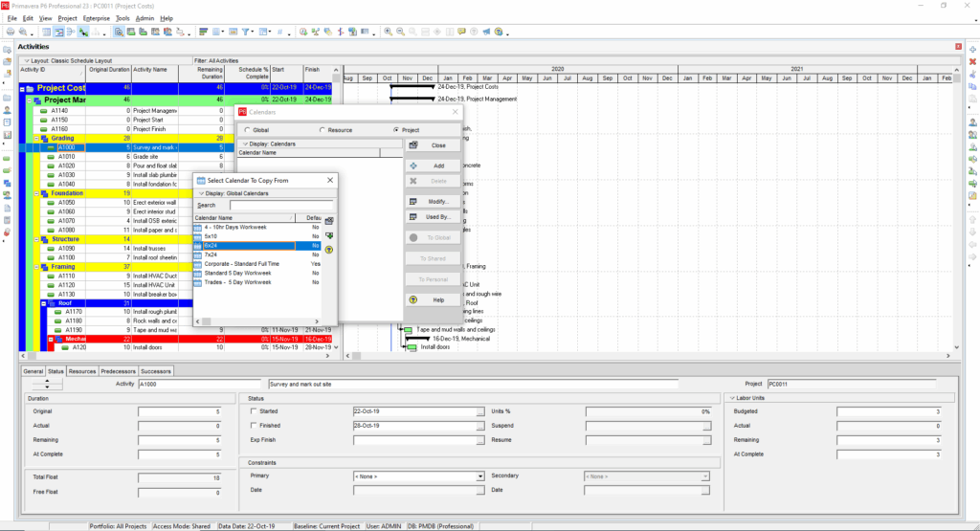Click Used By... button in Calendars
This screenshot has height=531, width=980.
[x=434, y=217]
